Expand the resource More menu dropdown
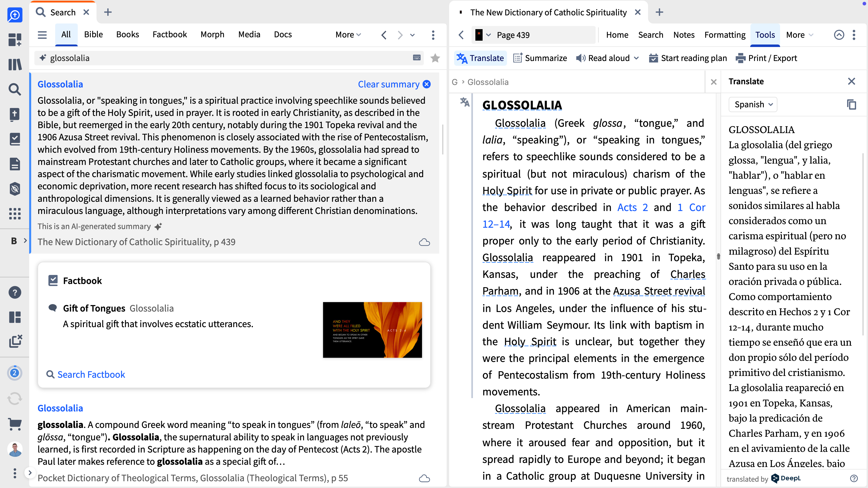 pyautogui.click(x=799, y=35)
